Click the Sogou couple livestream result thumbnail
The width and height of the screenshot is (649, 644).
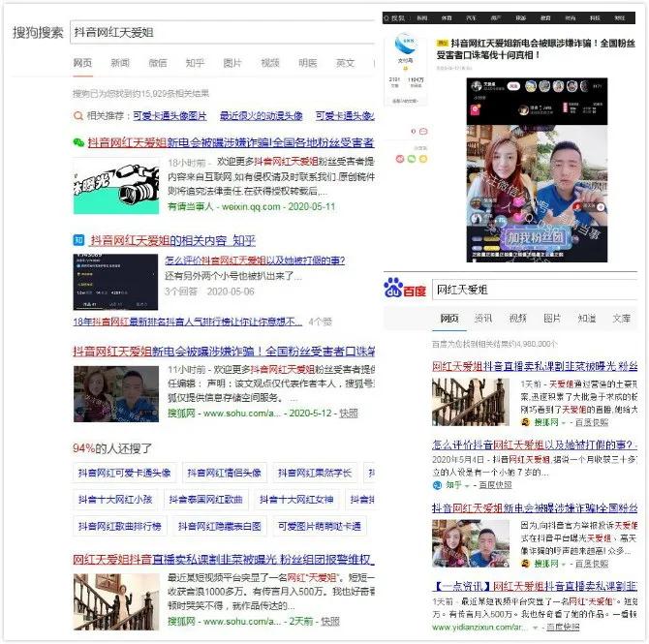pos(116,394)
